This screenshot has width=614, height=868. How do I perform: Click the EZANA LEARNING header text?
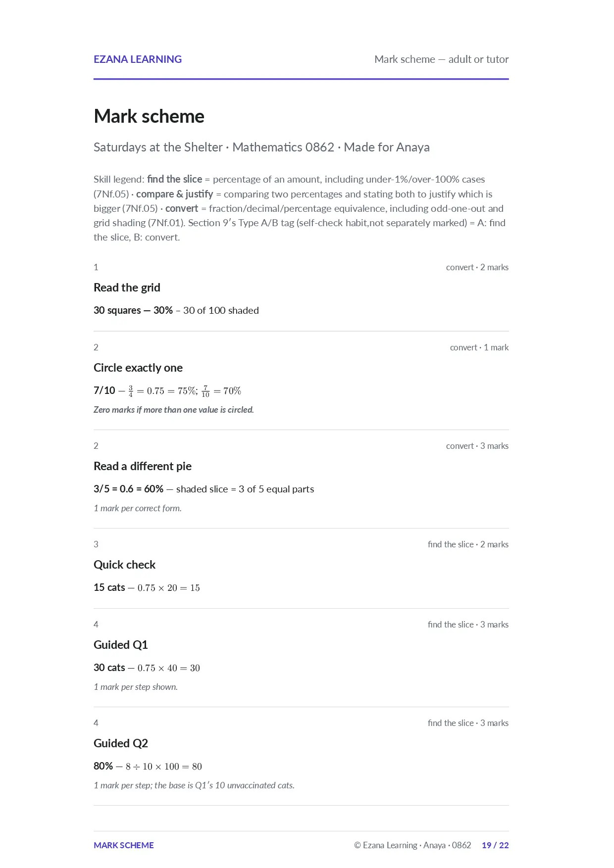(x=138, y=59)
